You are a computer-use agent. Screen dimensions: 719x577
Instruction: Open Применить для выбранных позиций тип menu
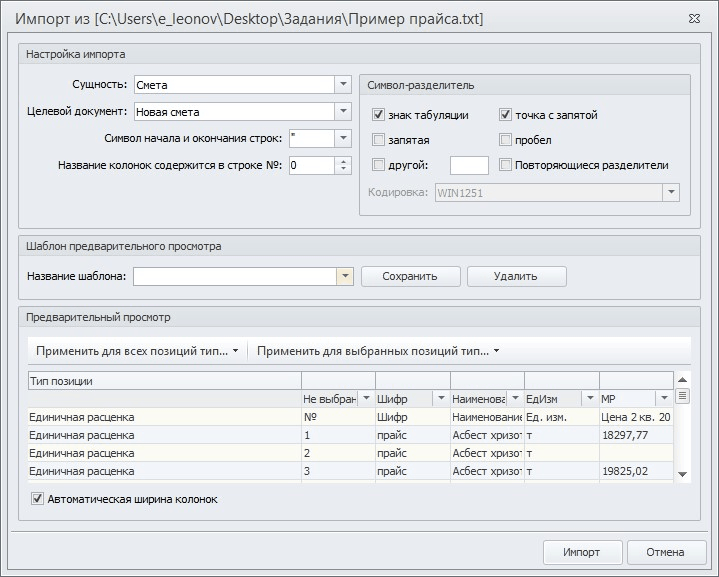point(377,351)
